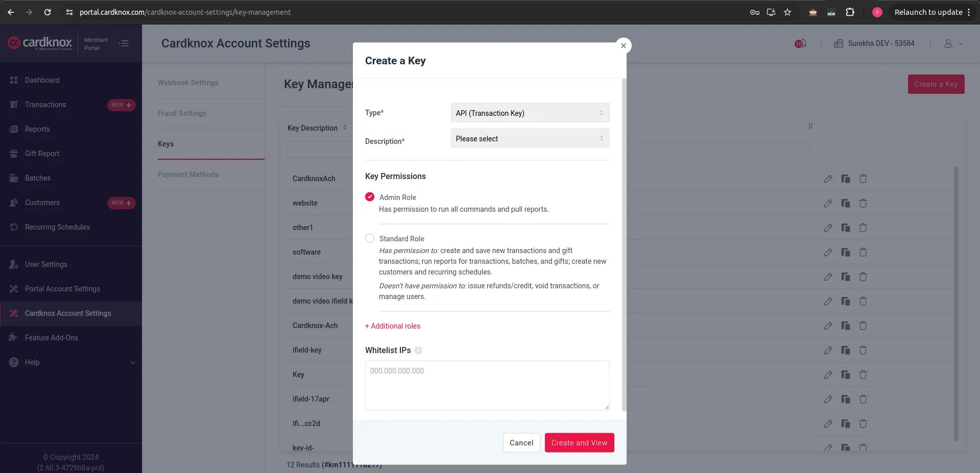This screenshot has height=473, width=980.
Task: Select the Admin Role radio option
Action: [370, 197]
